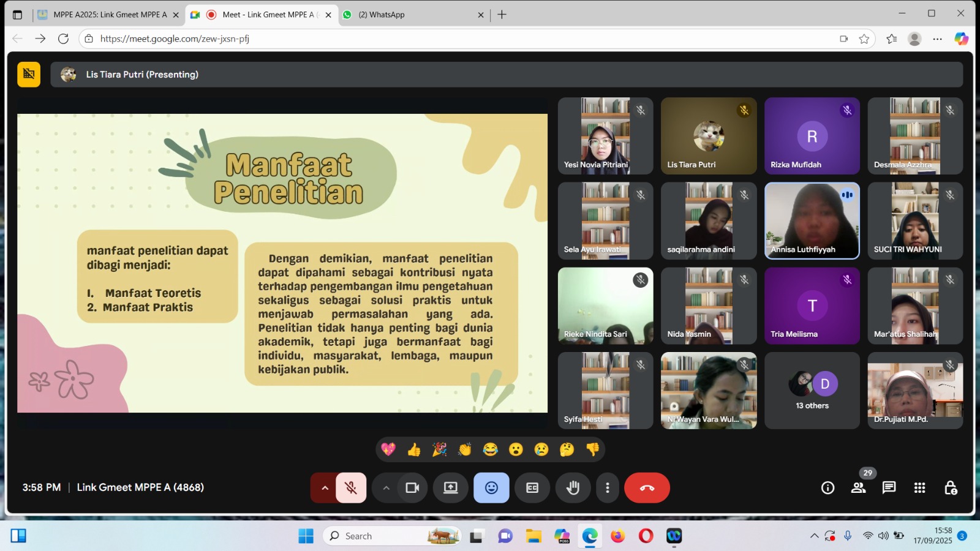Expand audio settings arrow beside microphone
This screenshot has width=980, height=551.
coord(325,488)
